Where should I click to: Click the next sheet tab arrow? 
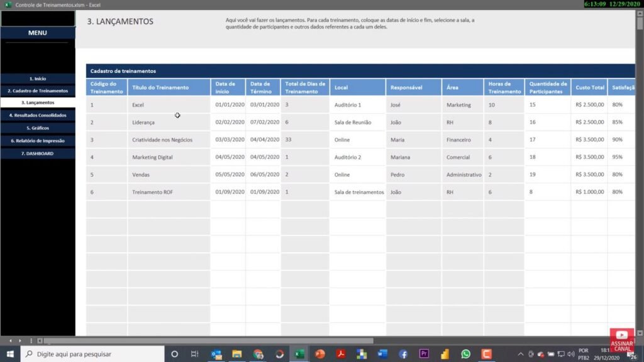(x=19, y=341)
